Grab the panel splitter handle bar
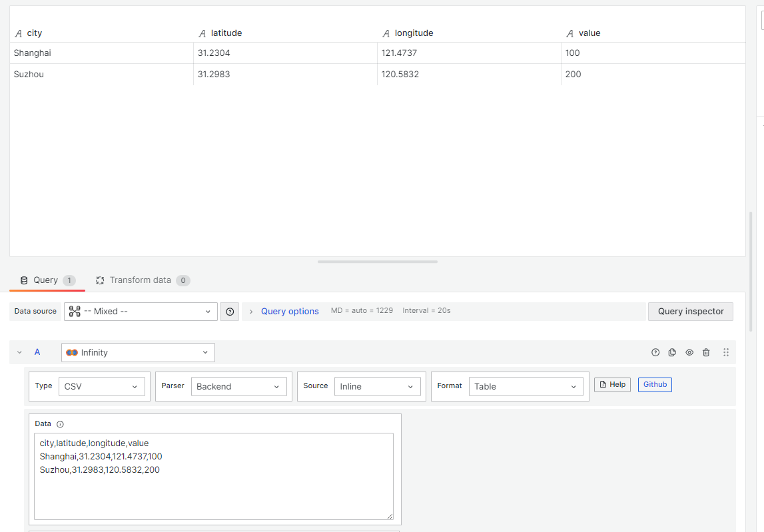The width and height of the screenshot is (764, 532). coord(378,262)
